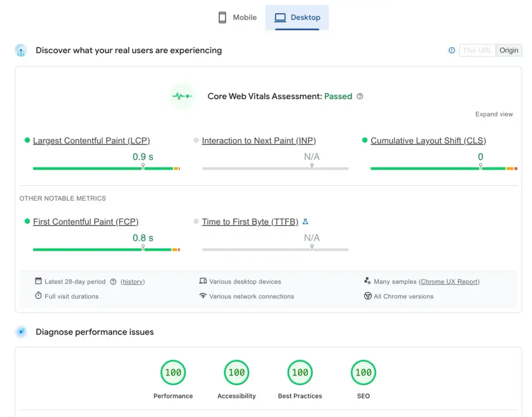The image size is (532, 417).
Task: Click the Core Web Vitals pulse icon
Action: pos(182,96)
